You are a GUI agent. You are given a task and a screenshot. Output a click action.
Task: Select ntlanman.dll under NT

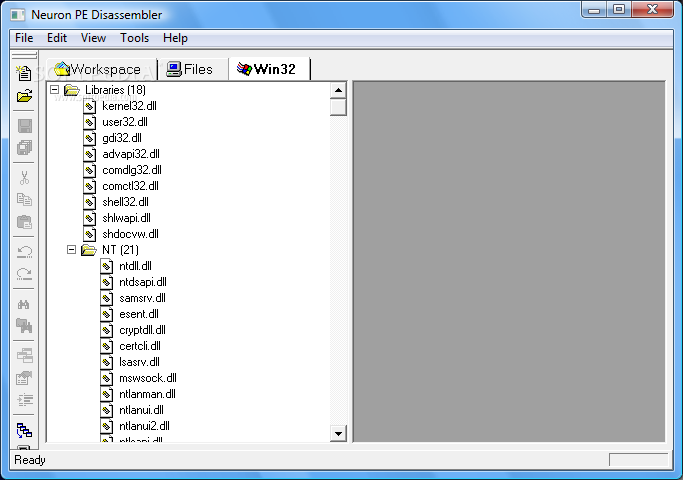tap(147, 394)
